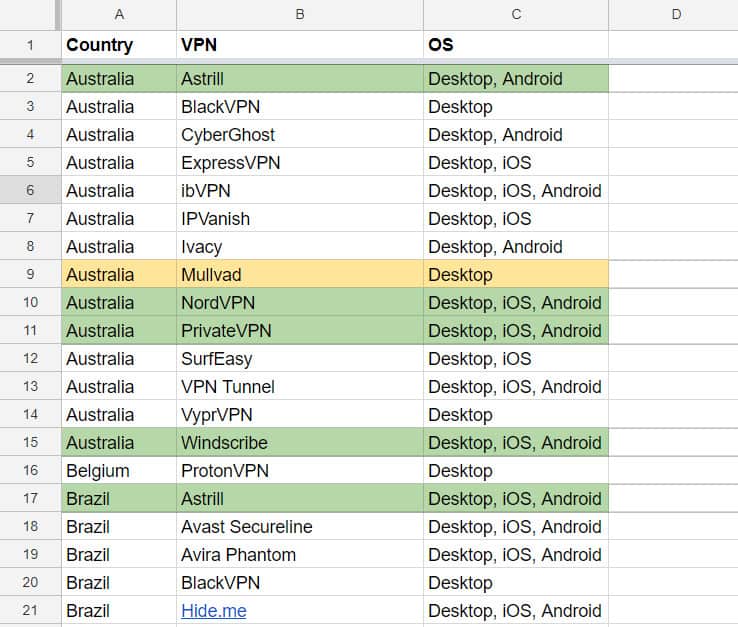Click the Astrill cell in row 17
Viewport: 738px width, 627px height.
pos(300,498)
